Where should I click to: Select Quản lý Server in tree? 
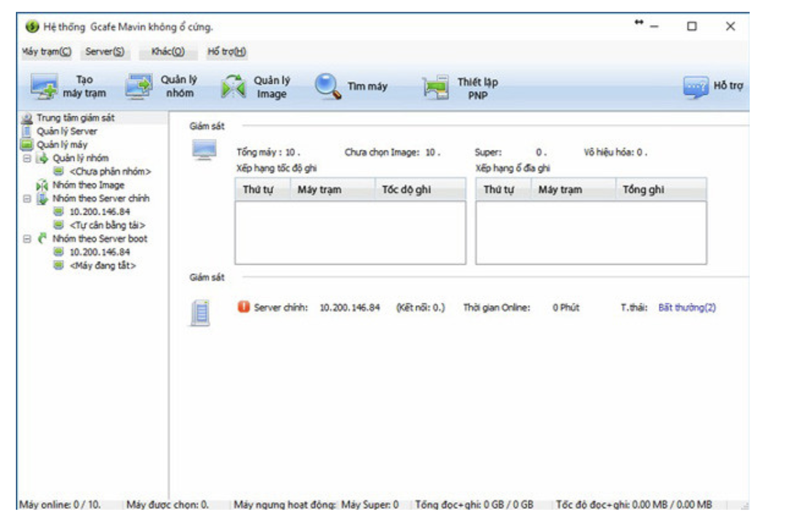point(67,131)
